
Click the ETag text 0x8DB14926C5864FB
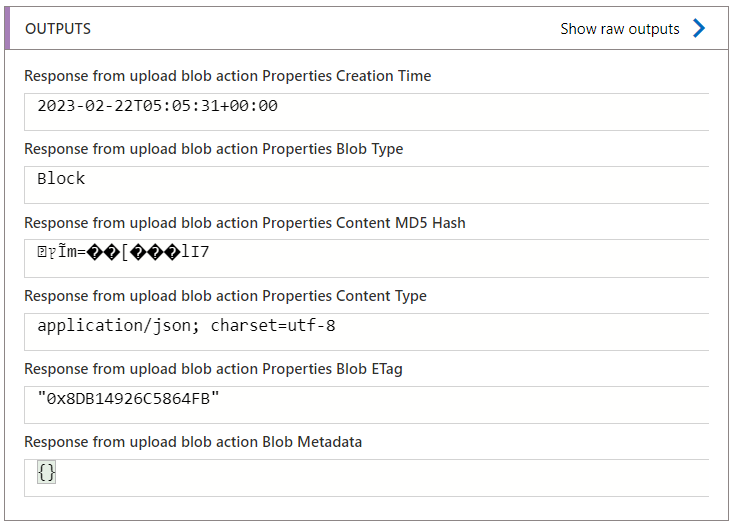[128, 398]
